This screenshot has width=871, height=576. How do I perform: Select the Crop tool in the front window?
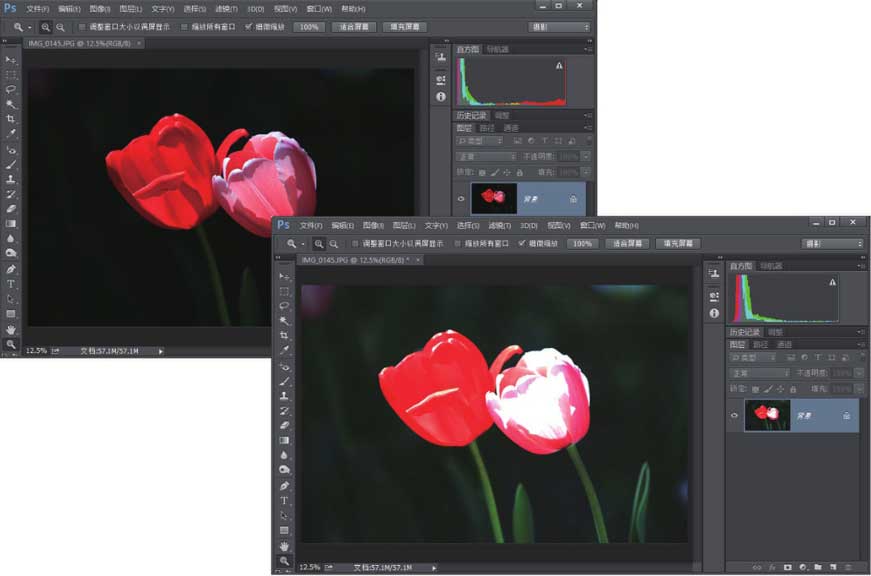click(284, 336)
